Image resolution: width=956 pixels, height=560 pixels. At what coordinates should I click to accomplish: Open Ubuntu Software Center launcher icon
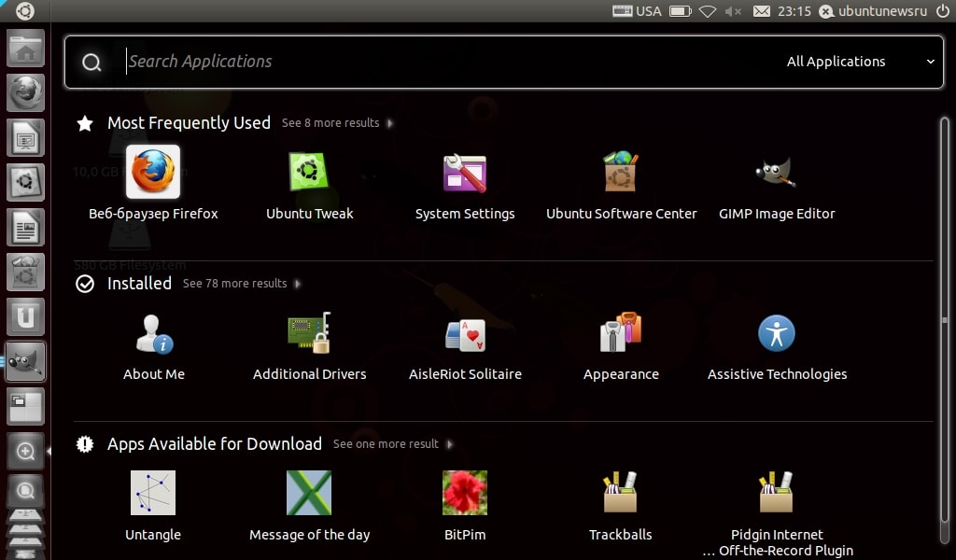point(25,272)
